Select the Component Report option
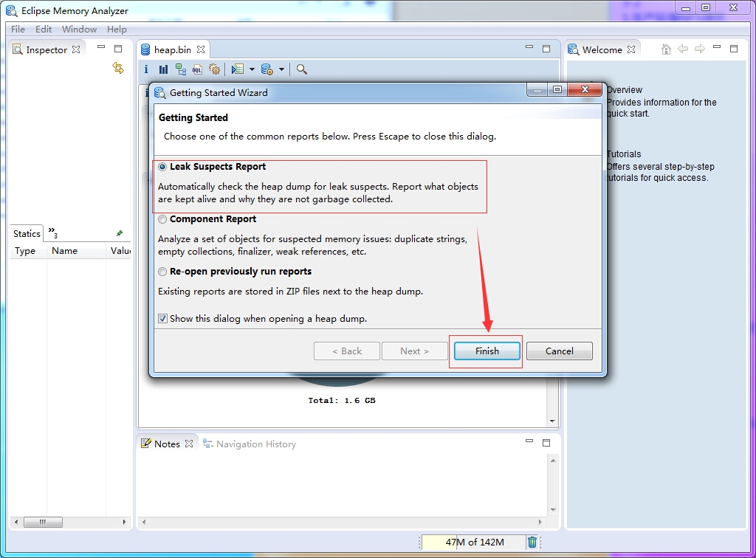Screen dimensions: 756x558 207,219
